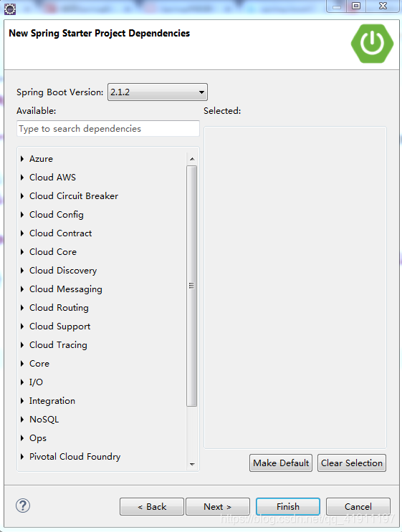Screen dimensions: 402x532
Task: Select the Pivotal Cloud Foundry label
Action: [x=75, y=457]
